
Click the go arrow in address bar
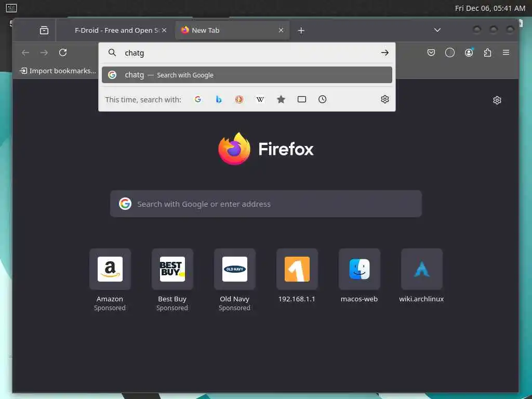coord(385,52)
